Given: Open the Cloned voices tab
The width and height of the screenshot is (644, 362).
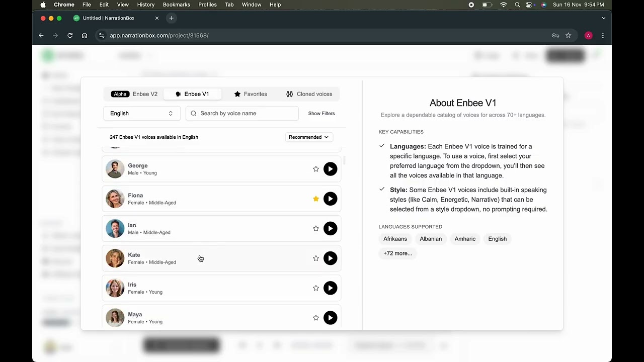Looking at the screenshot, I should coord(309,94).
